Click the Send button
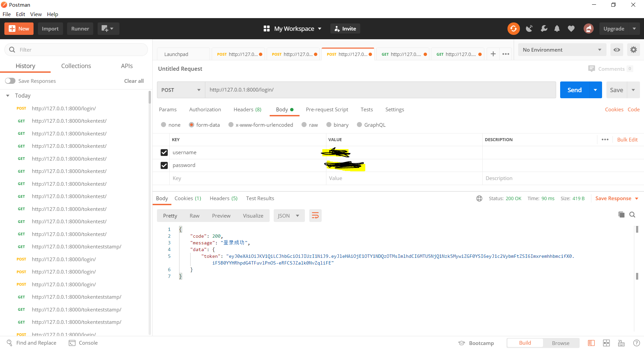The image size is (644, 349). [x=574, y=90]
